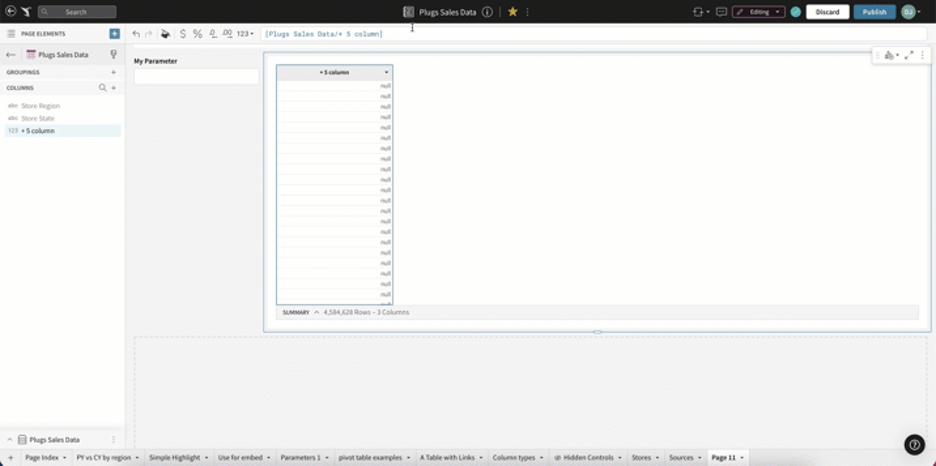Viewport: 936px width, 466px height.
Task: Click the My Parameter input field
Action: pos(196,77)
